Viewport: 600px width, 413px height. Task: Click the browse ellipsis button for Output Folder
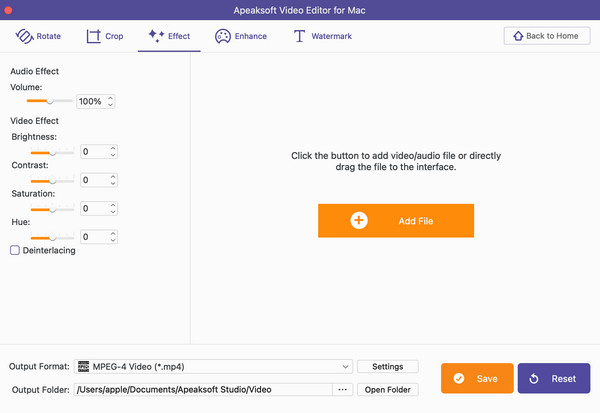point(342,390)
